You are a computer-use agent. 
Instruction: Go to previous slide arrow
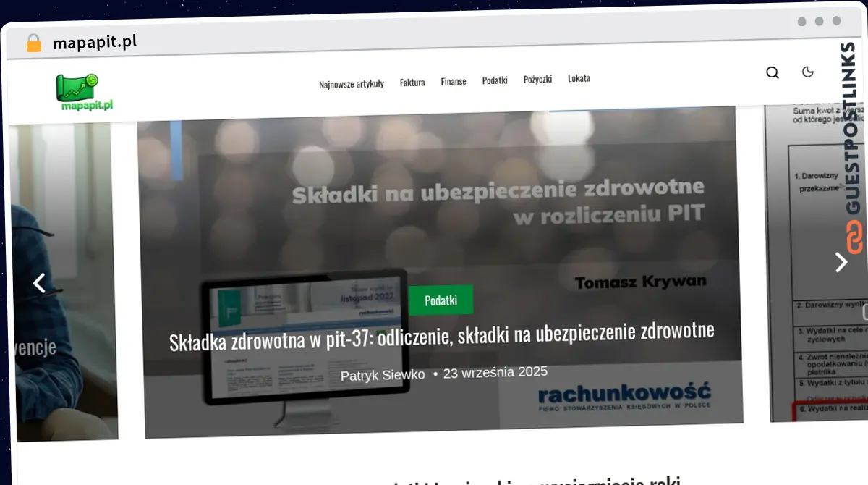40,283
